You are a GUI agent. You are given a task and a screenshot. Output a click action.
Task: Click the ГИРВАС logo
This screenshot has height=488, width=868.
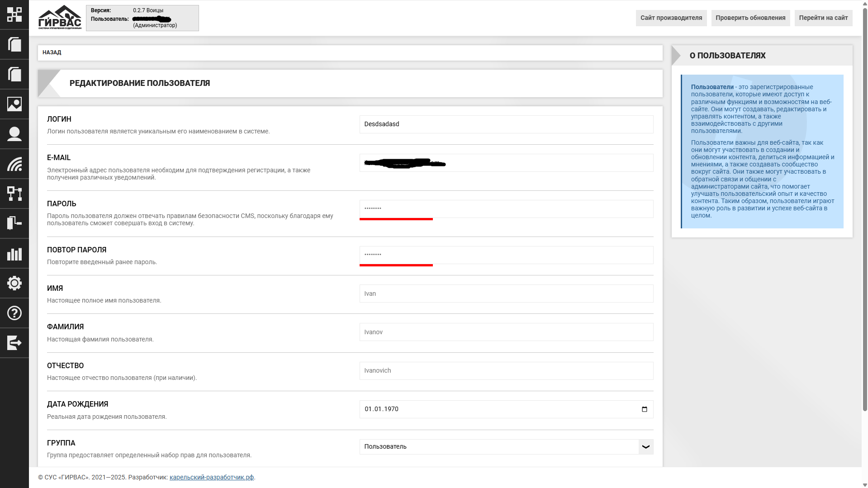coord(60,18)
